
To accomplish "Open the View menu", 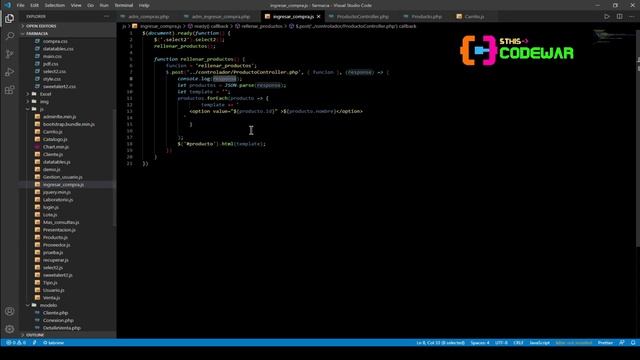I will click(x=76, y=5).
